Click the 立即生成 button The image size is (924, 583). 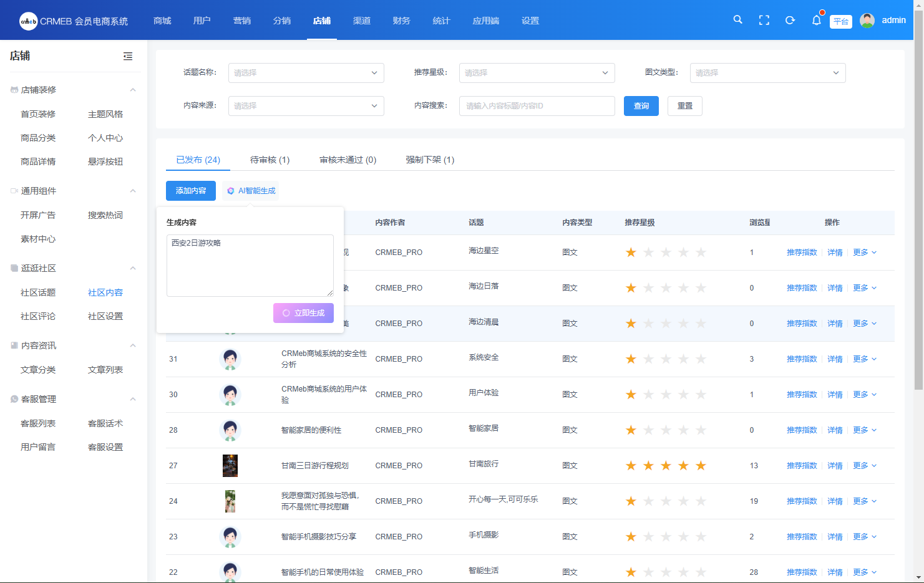coord(303,313)
